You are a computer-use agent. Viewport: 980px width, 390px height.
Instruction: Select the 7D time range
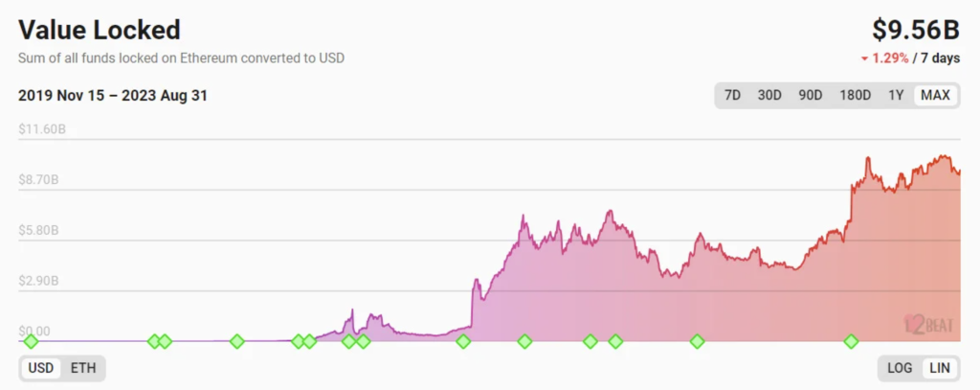(x=732, y=95)
